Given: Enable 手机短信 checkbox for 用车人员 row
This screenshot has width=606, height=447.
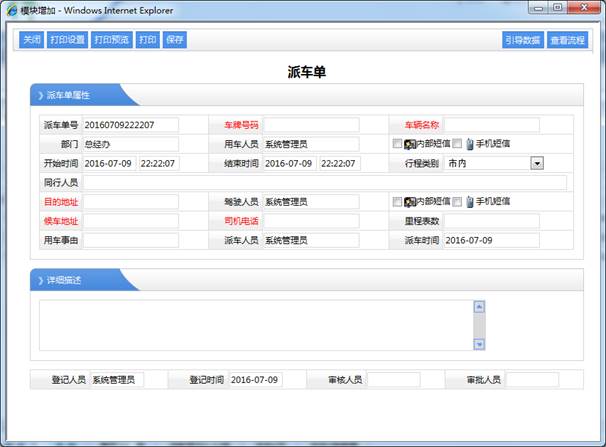Looking at the screenshot, I should 458,144.
